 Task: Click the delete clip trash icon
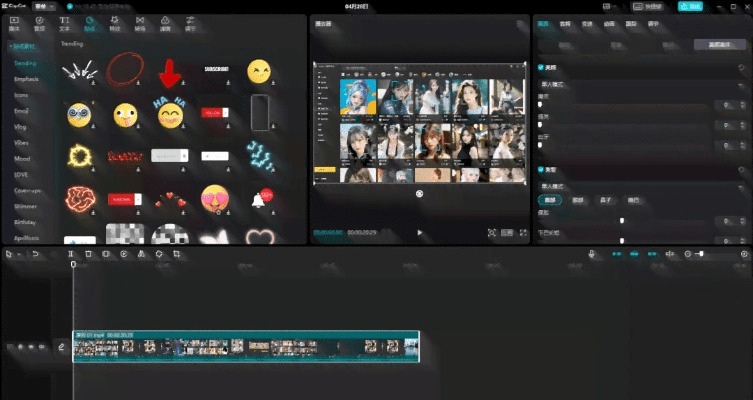pos(89,254)
